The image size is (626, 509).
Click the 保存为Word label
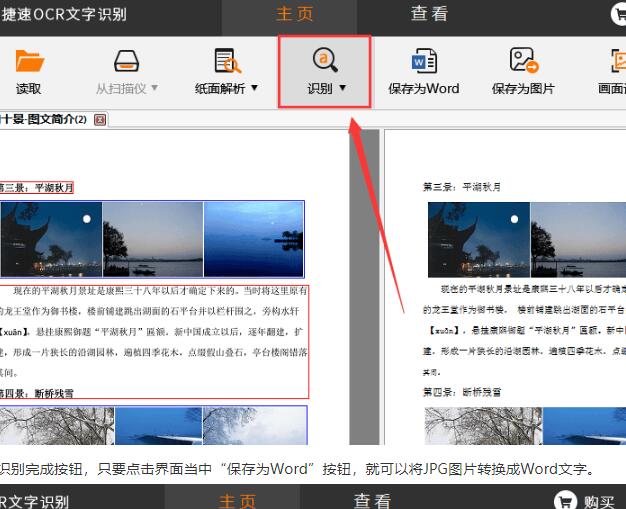(x=424, y=88)
